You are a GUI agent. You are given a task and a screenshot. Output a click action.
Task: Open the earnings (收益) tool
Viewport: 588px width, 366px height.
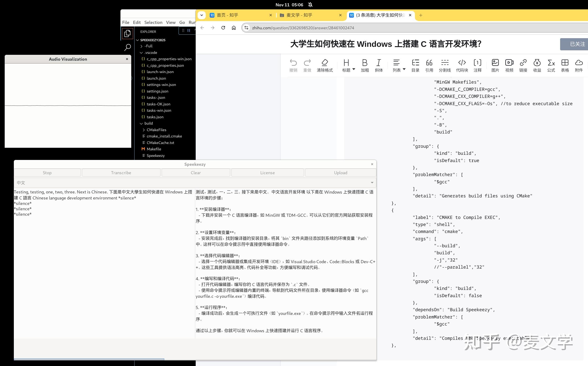coord(537,65)
